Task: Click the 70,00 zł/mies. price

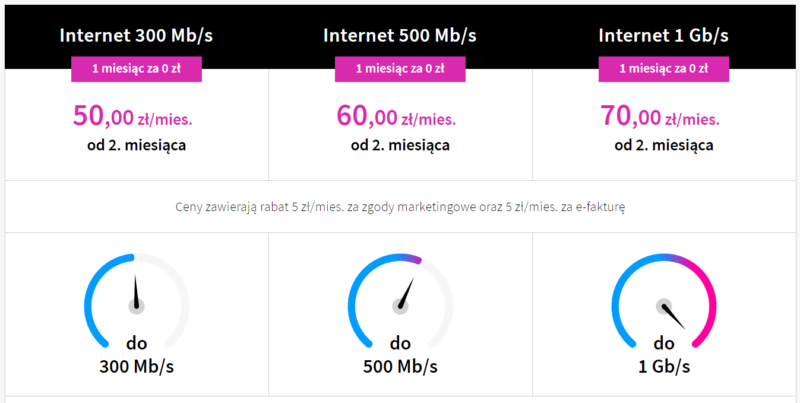Action: (x=660, y=117)
